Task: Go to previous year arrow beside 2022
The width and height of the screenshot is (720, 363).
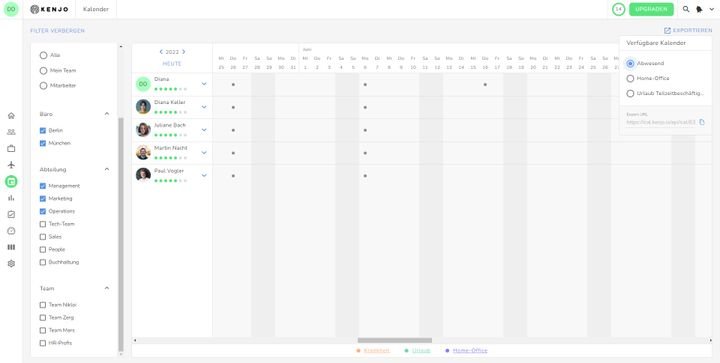Action: click(x=161, y=52)
